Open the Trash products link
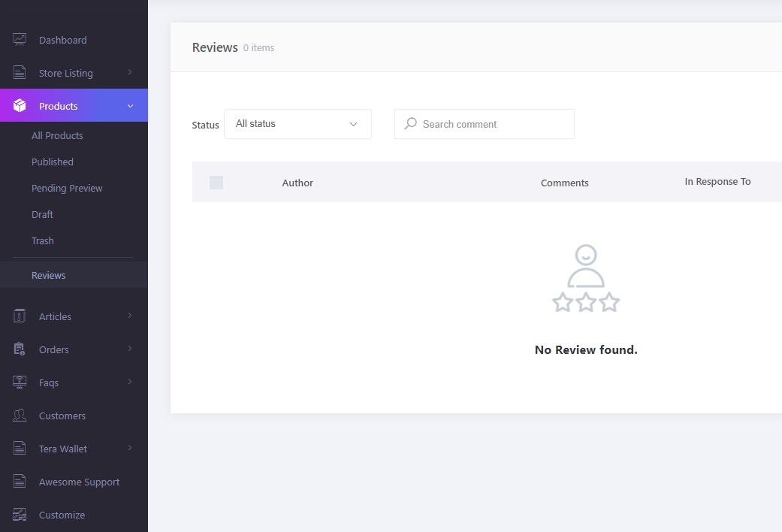 point(43,240)
